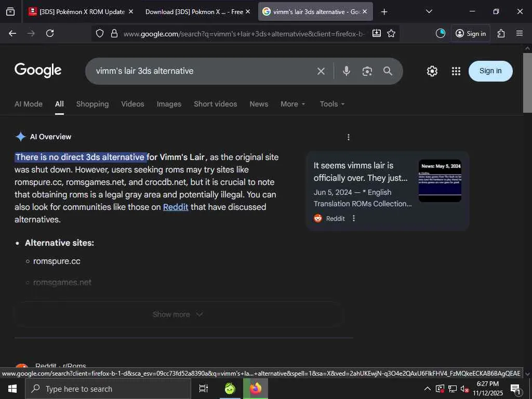Submit search with magnifier icon
Image resolution: width=532 pixels, height=399 pixels.
(x=388, y=71)
